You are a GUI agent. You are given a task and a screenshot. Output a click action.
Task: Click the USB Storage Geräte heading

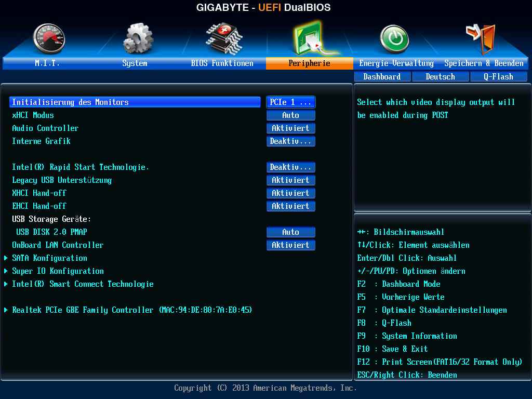click(51, 219)
